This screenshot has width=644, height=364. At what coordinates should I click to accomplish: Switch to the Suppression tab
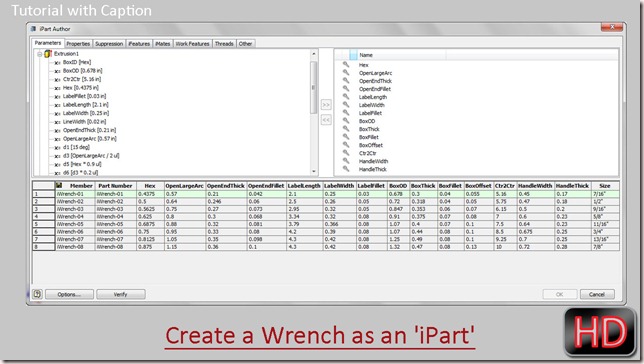pyautogui.click(x=109, y=44)
